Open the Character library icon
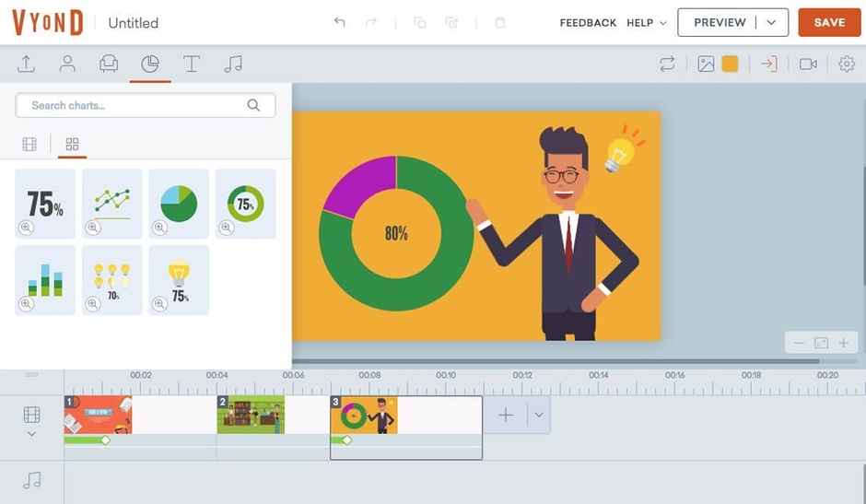Screen dimensions: 866x504 click(67, 64)
